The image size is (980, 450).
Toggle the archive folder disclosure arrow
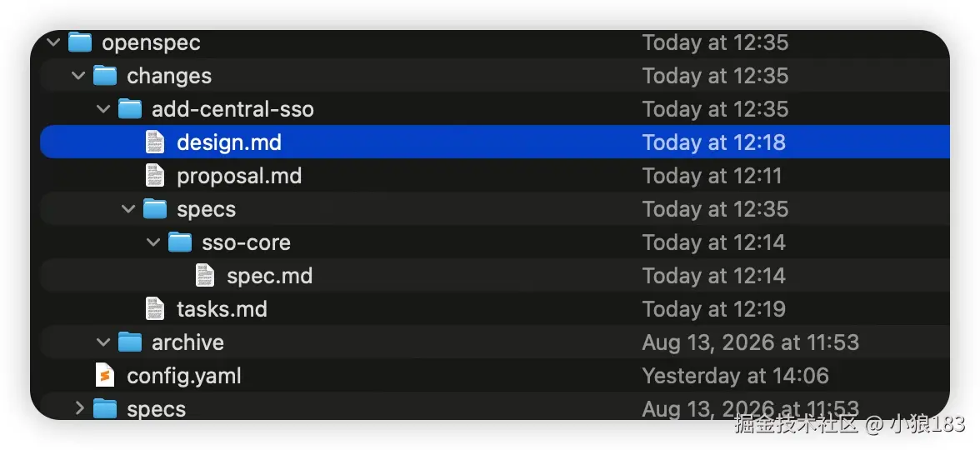103,342
